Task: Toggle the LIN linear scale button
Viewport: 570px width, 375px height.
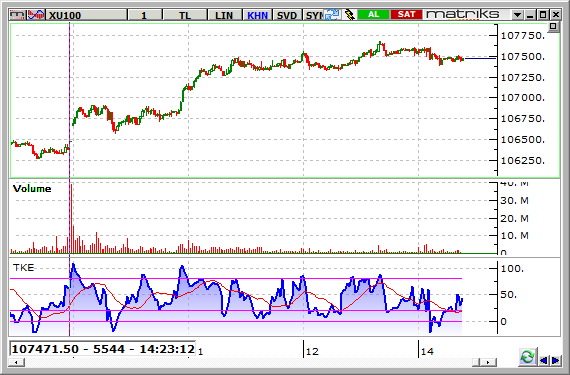Action: click(224, 15)
